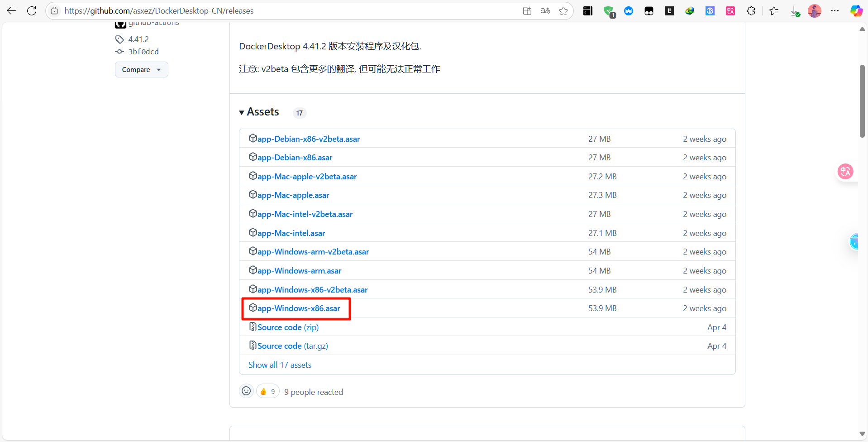The image size is (868, 442).
Task: Download app-Mac-apple-v2beta.asar
Action: (307, 176)
